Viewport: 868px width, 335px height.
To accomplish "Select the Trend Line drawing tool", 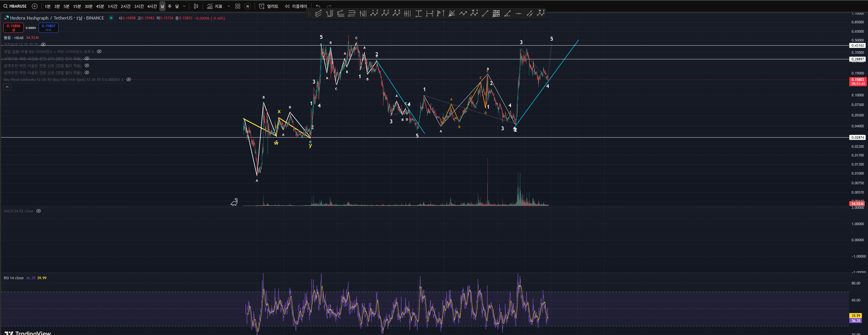I will pos(485,13).
